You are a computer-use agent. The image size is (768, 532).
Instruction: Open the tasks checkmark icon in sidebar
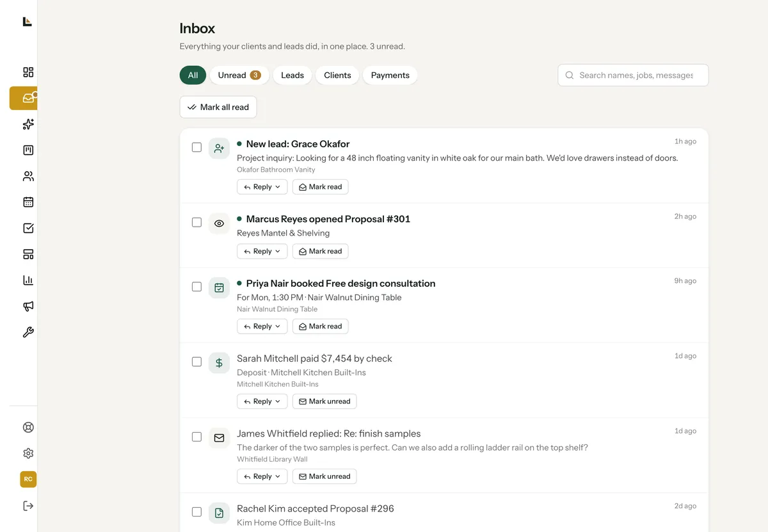point(28,228)
